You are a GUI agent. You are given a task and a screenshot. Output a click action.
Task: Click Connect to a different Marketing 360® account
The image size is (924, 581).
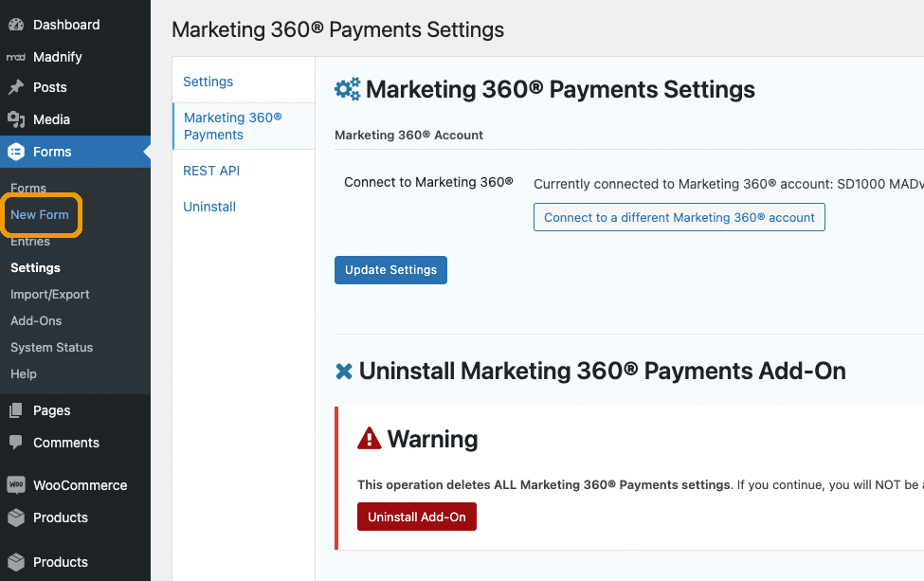[x=679, y=217]
